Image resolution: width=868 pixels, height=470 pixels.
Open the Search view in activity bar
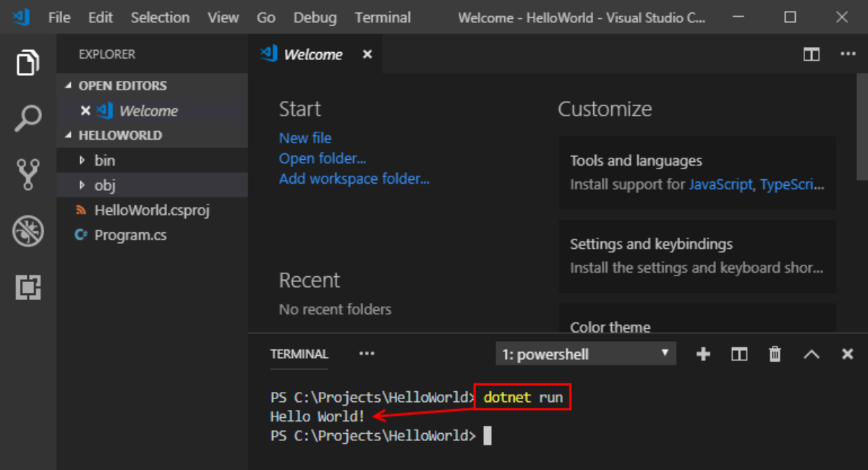point(27,118)
